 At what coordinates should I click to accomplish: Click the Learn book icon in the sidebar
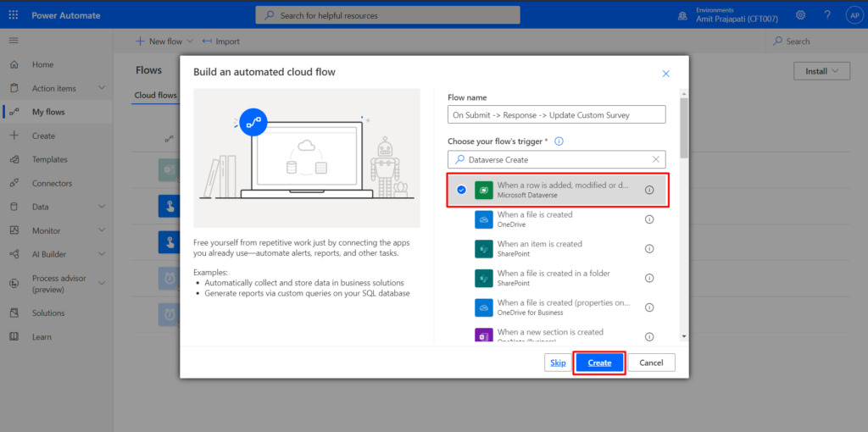[x=15, y=337]
